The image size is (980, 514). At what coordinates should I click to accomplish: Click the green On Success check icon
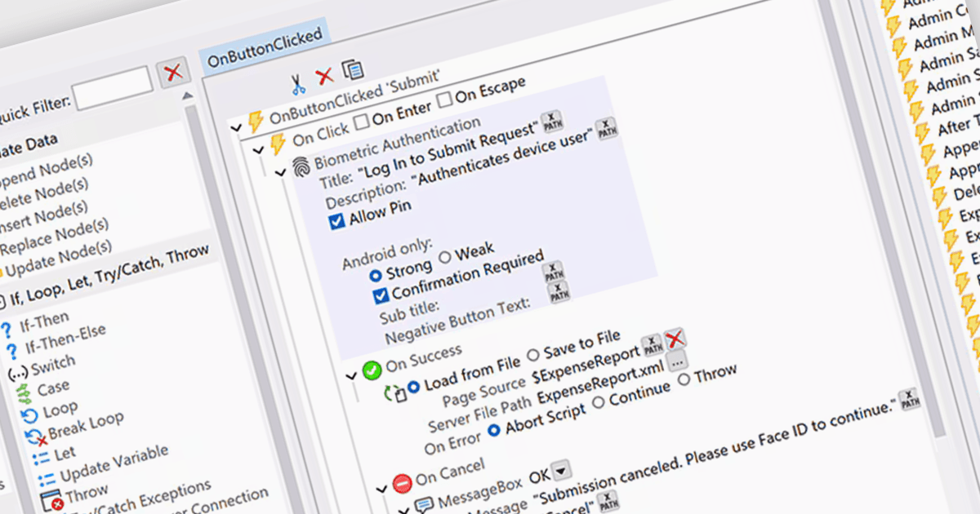point(372,371)
